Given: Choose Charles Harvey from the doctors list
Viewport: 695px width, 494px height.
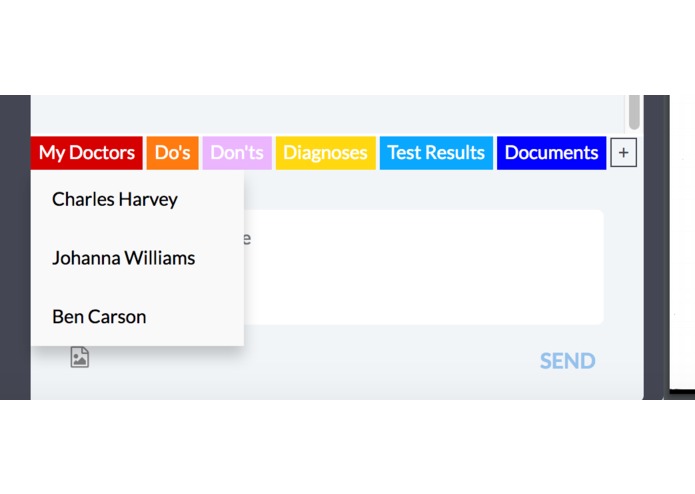Looking at the screenshot, I should tap(137, 199).
